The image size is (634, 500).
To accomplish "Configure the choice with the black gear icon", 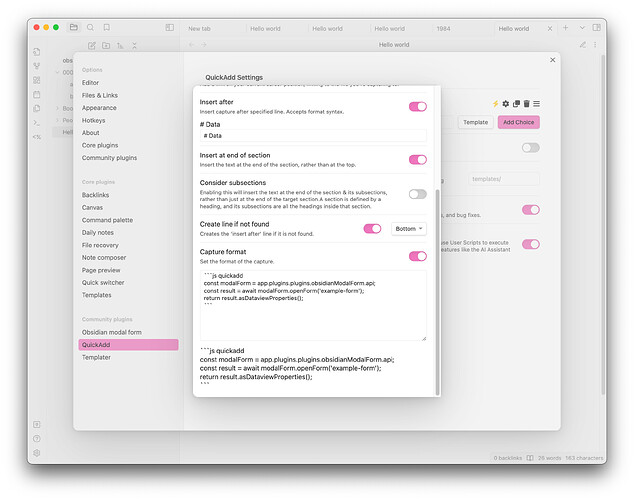I will 505,104.
